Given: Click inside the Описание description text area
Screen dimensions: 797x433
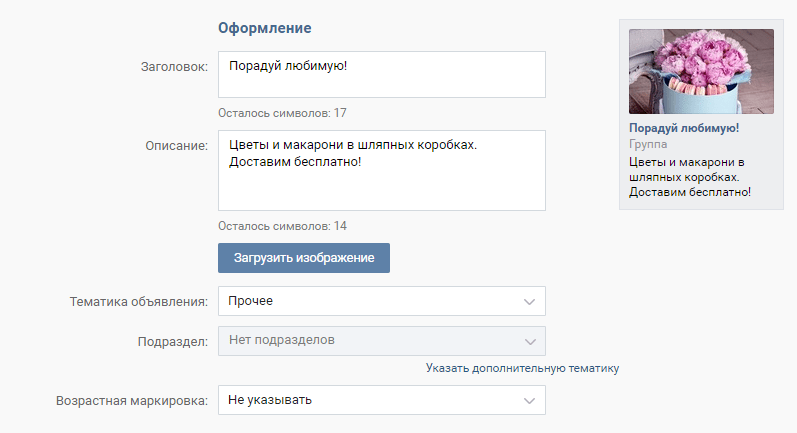Looking at the screenshot, I should pos(381,170).
